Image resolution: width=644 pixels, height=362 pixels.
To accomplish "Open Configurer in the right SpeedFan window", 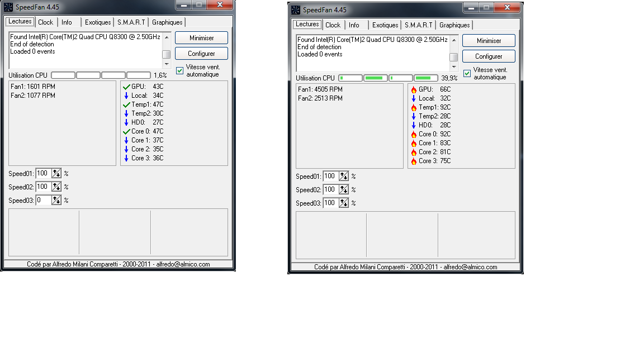I will pyautogui.click(x=489, y=56).
